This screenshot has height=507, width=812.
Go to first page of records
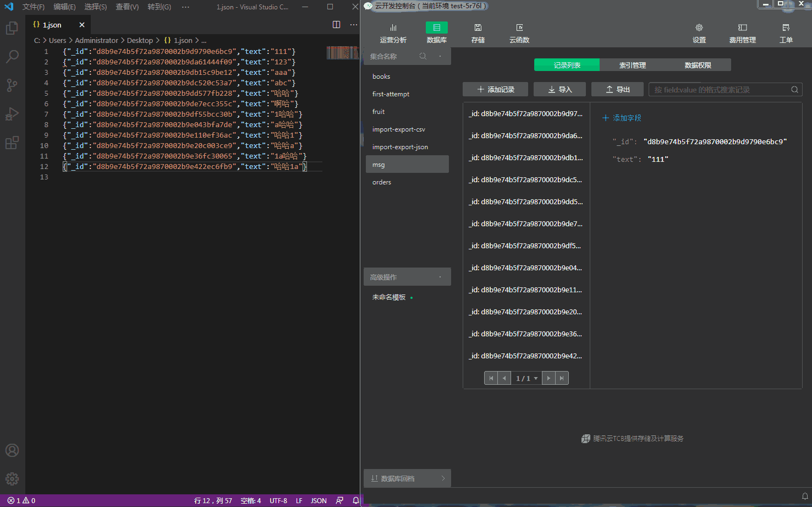(491, 378)
